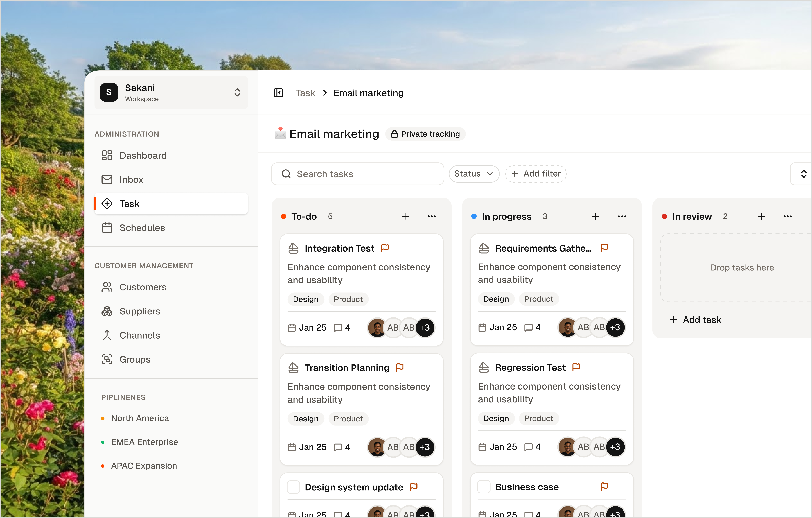Click Product tag on Regression Test
Image resolution: width=812 pixels, height=518 pixels.
click(538, 418)
